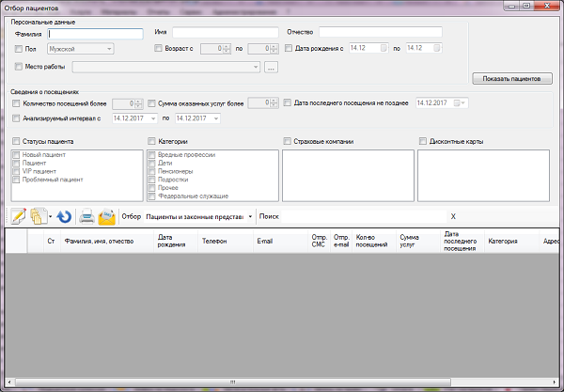This screenshot has height=392, width=564.
Task: Click the blue refresh arrow icon
Action: click(x=64, y=216)
